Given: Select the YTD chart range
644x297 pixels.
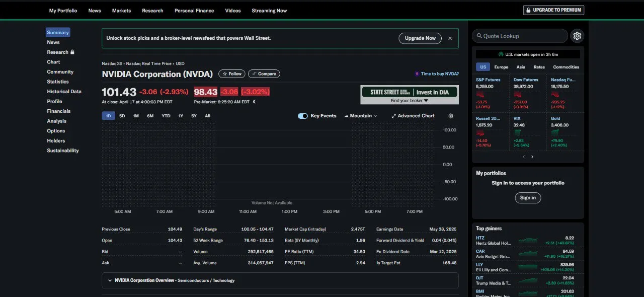Looking at the screenshot, I should tap(166, 116).
